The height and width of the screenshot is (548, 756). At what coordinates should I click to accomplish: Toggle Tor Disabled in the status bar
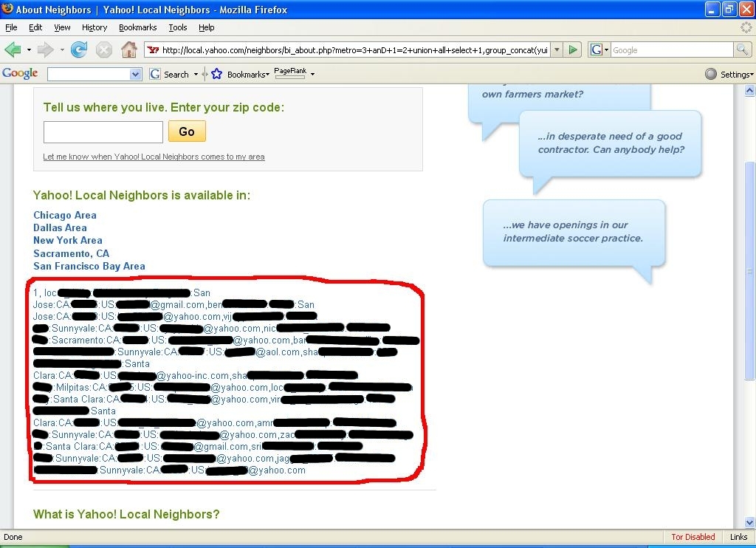pos(693,537)
